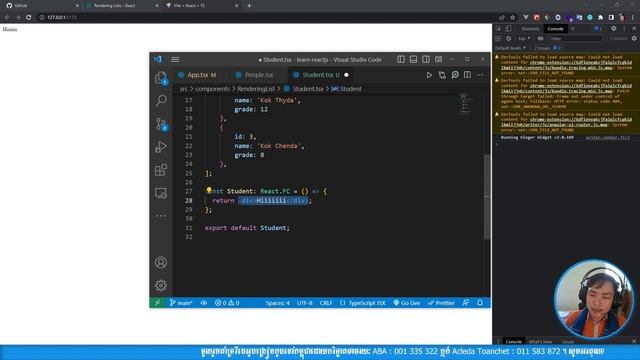Viewport: 640px width, 360px height.
Task: Open the Remote Explorer view
Action: tap(161, 193)
